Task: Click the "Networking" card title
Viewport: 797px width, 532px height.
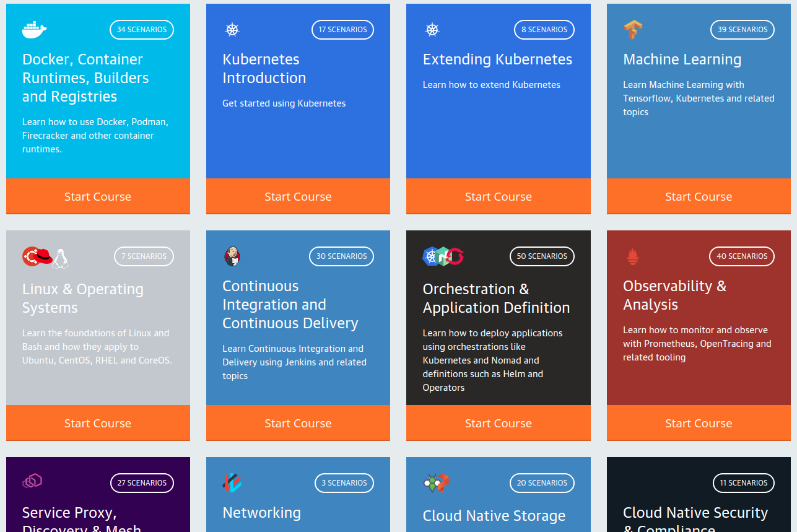Action: (x=262, y=513)
